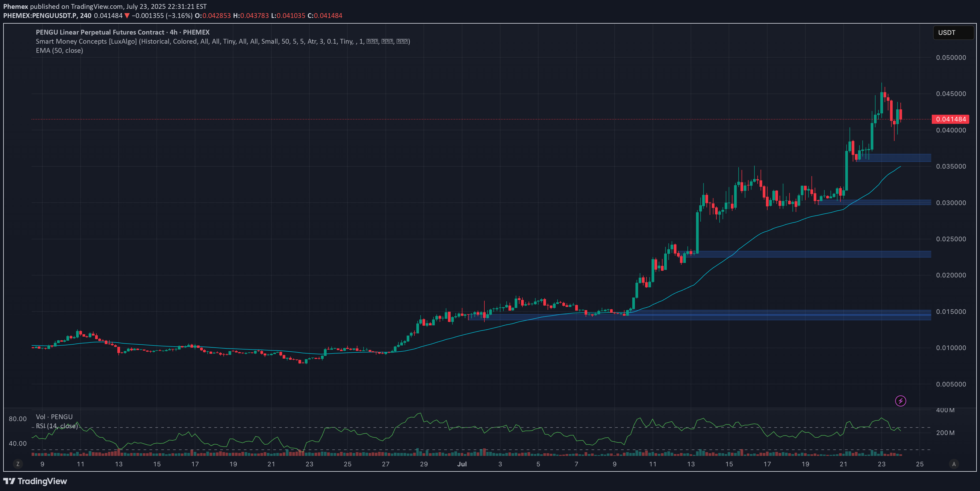Screen dimensions: 980x491
Task: Click the 80.00 RSI scale label
Action: (x=17, y=419)
